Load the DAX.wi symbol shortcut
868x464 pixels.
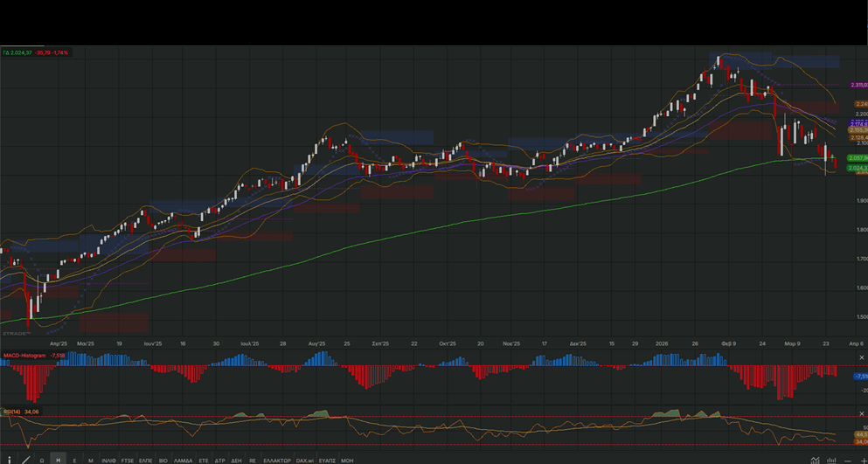pyautogui.click(x=305, y=461)
